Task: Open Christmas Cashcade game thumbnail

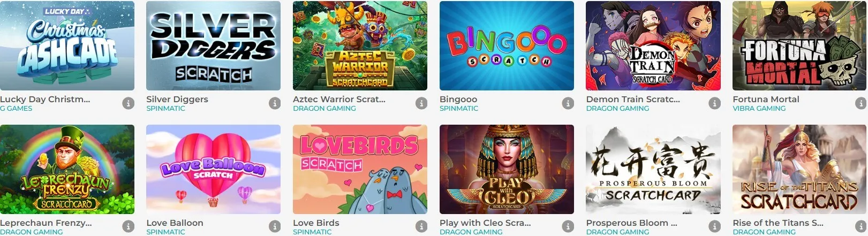Action: [x=67, y=45]
